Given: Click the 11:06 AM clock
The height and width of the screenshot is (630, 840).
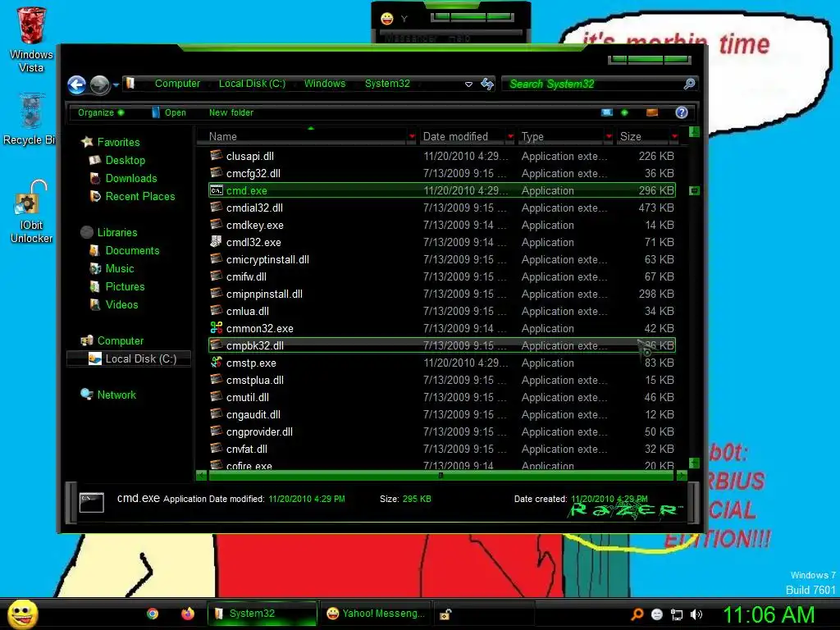Looking at the screenshot, I should [x=768, y=614].
